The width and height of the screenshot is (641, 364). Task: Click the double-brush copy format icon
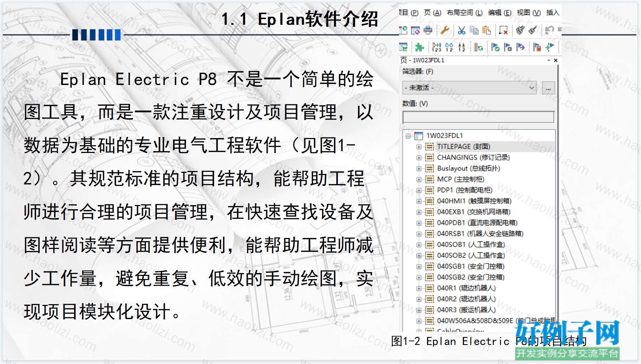click(x=520, y=30)
